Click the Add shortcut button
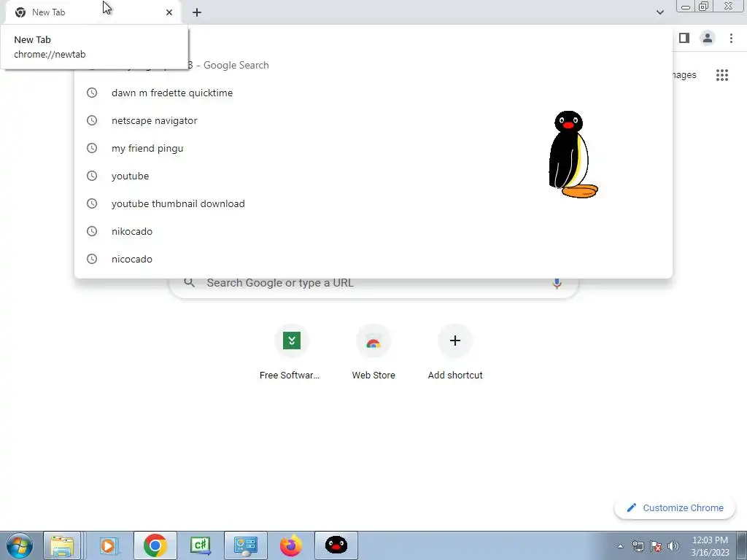 (455, 353)
